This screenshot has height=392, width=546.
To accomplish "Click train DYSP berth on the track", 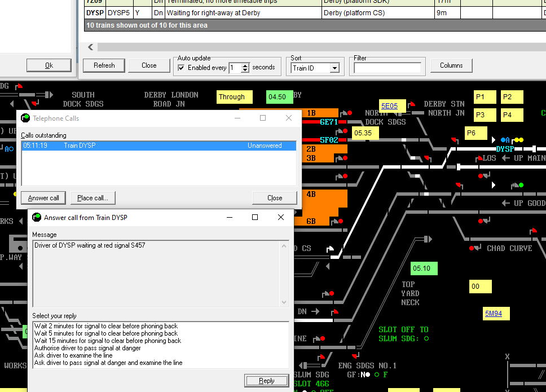I will click(505, 149).
